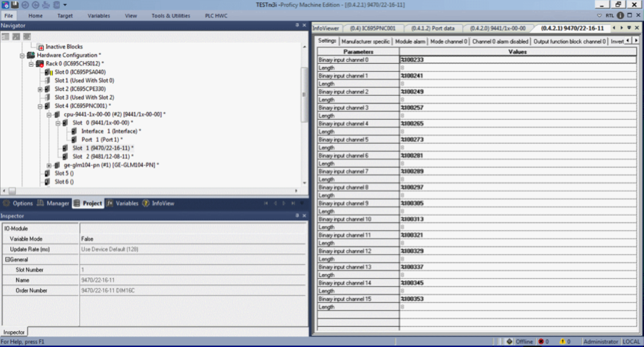Open the quick access toolbar dropdown arrow
Viewport: 644px width, 347px height.
65,5
